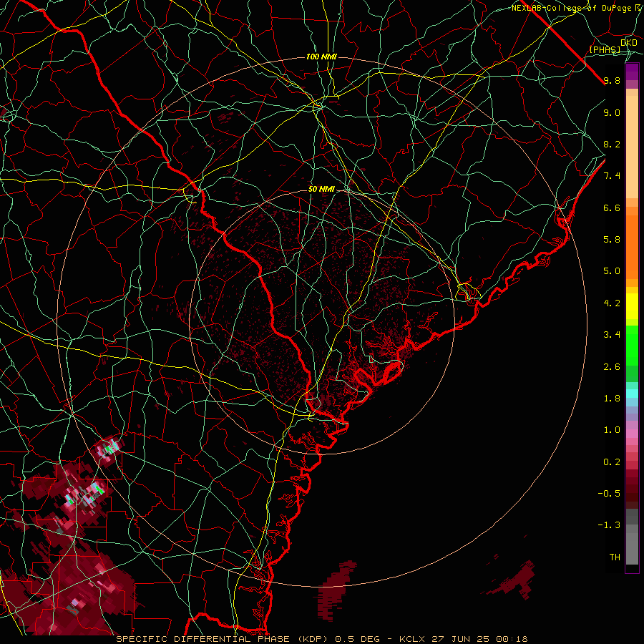Click the 4.2 scale value
The width and height of the screenshot is (644, 644).
pyautogui.click(x=612, y=303)
